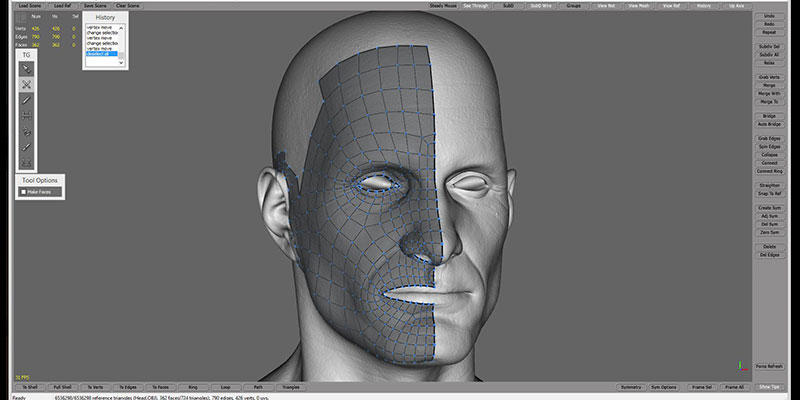Click the Merge To button
Viewport: 800px width, 400px height.
coord(769,102)
